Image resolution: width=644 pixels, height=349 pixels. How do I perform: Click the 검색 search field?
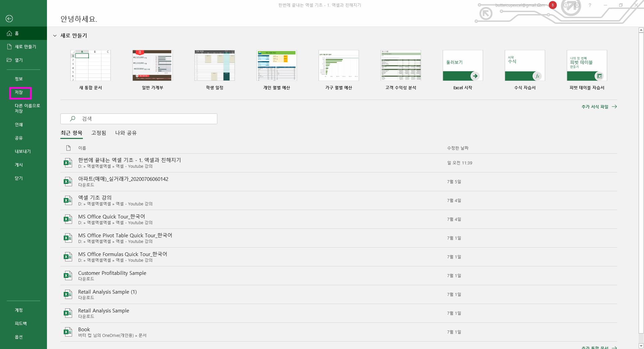(139, 119)
